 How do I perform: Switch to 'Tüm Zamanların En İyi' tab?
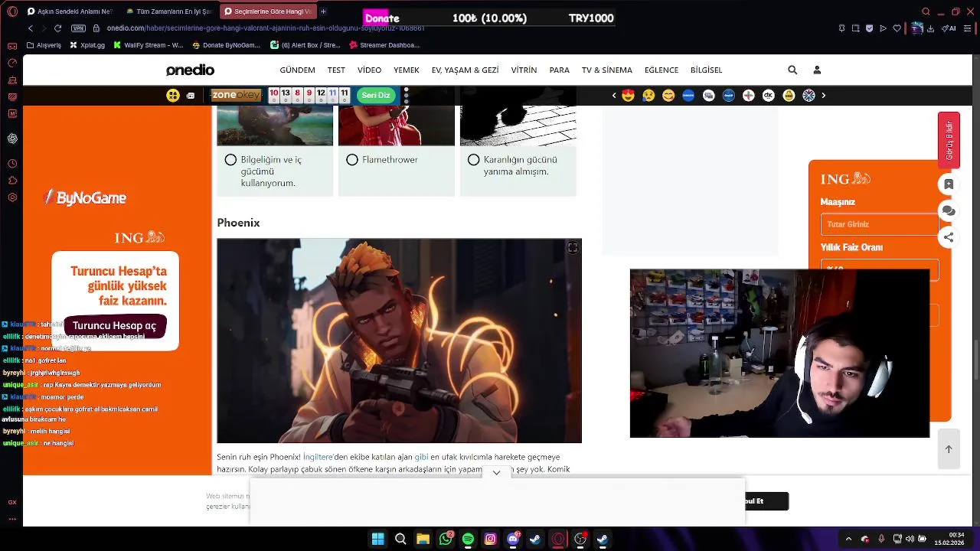click(168, 11)
